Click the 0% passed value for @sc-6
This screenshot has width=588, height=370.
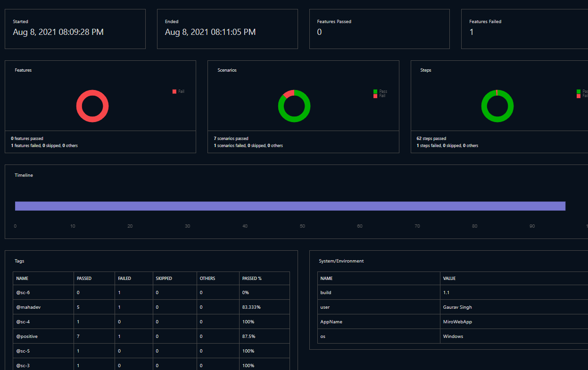click(x=245, y=293)
